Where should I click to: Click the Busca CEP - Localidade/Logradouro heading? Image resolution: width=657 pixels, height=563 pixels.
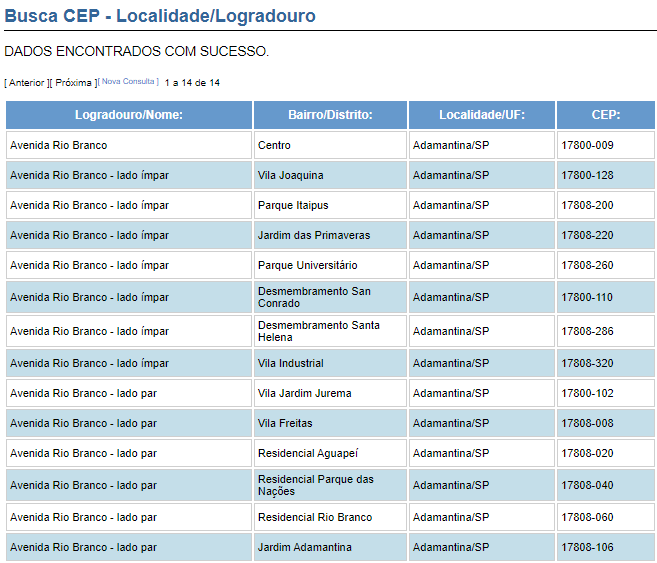click(x=160, y=16)
